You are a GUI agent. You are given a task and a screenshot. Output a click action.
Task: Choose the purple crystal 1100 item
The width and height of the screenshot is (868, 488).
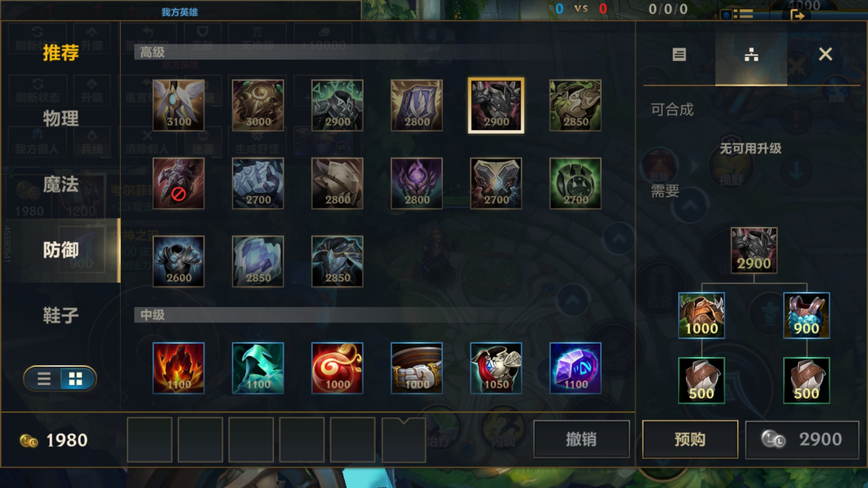tap(576, 368)
